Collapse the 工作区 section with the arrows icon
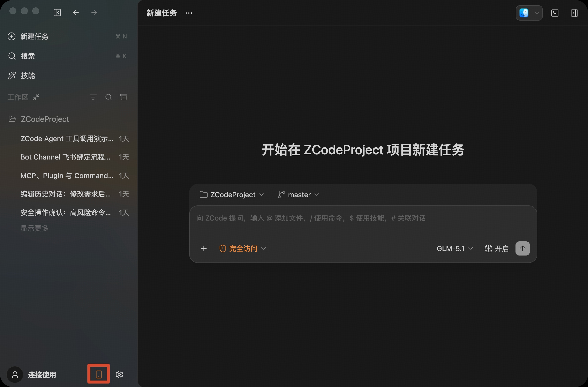Screen dimensions: 588x387 coord(36,97)
